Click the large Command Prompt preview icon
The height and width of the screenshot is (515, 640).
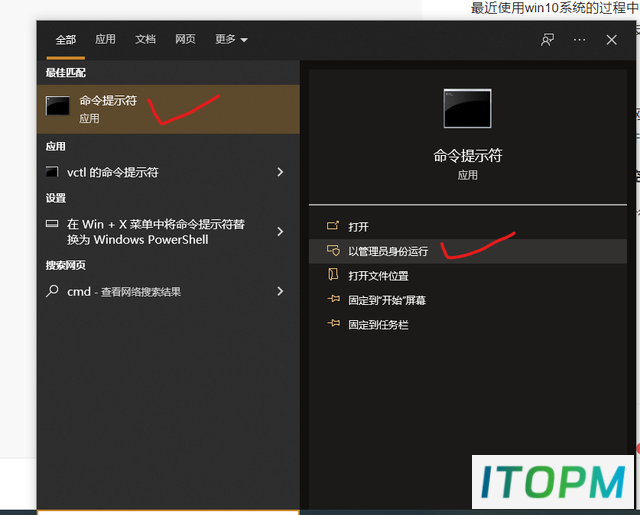(467, 109)
